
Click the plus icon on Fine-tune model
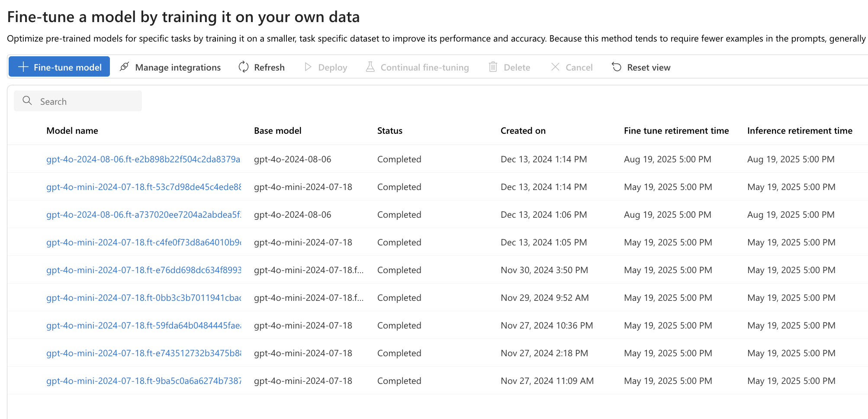23,67
